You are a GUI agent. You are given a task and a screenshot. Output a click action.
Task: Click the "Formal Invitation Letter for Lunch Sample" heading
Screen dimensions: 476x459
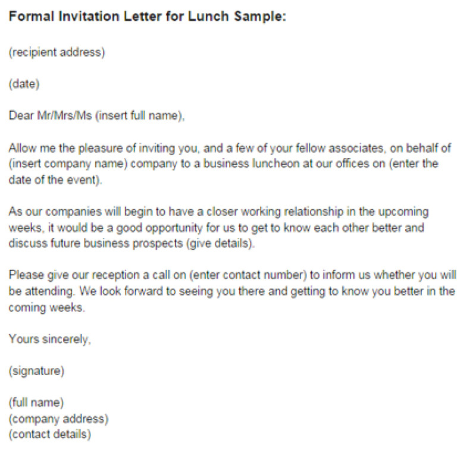[148, 17]
